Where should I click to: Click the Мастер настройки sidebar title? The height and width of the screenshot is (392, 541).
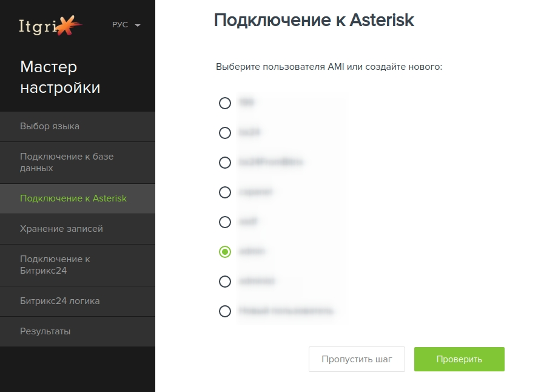[60, 77]
